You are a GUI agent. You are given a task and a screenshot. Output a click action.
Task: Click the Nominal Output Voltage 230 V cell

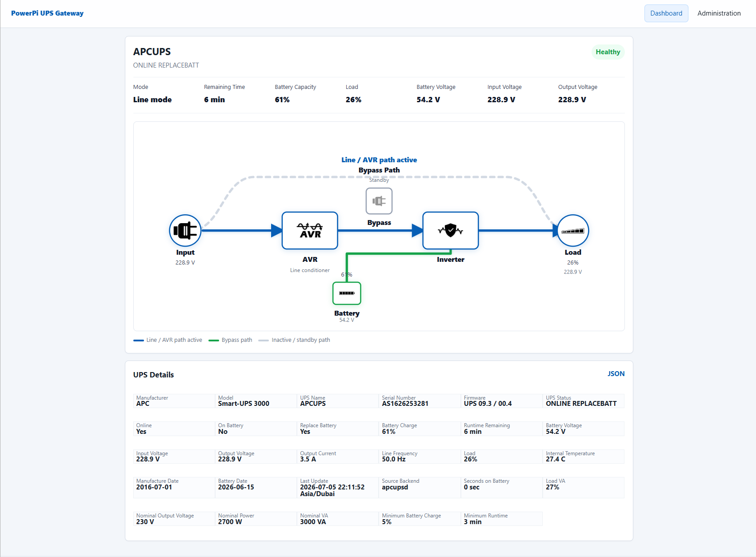(174, 519)
